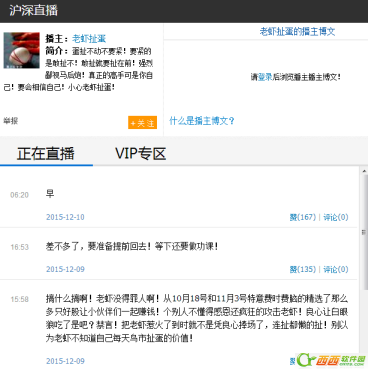Click the 06:20 timestamp
Viewport: 368px width, 369px height.
click(20, 195)
